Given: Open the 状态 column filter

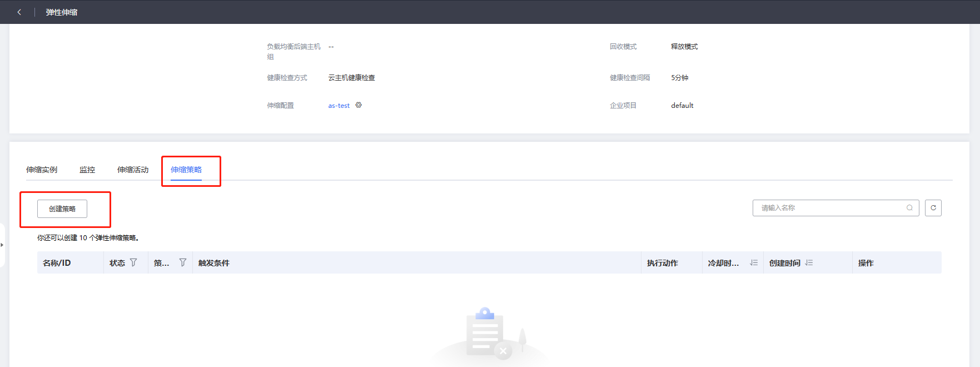Looking at the screenshot, I should pos(133,262).
